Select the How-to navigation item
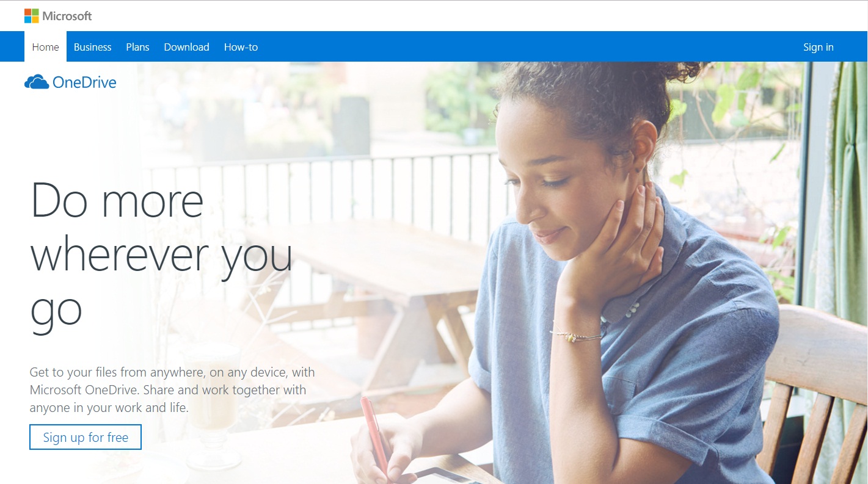The image size is (868, 484). [241, 47]
